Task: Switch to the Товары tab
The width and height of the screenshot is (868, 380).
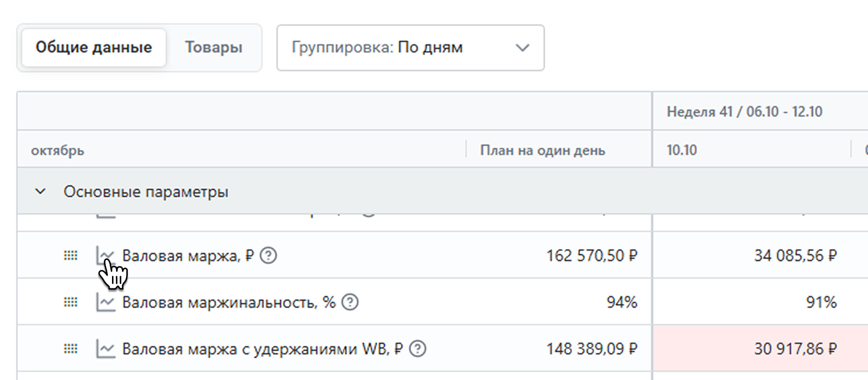Action: (213, 48)
